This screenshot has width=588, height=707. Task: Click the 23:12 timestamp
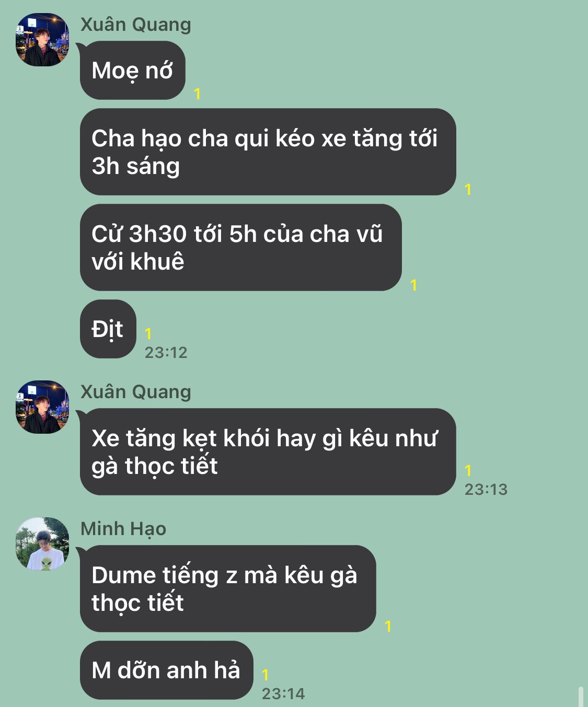pos(166,353)
